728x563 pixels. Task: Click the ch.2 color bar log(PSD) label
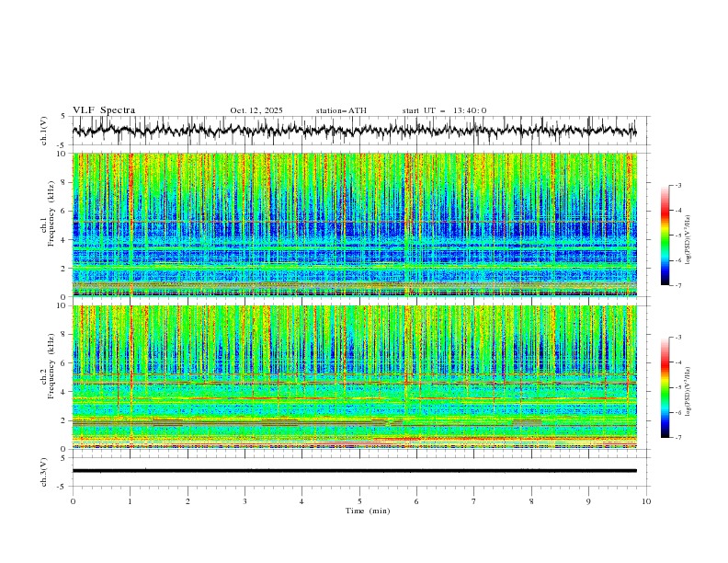(688, 392)
